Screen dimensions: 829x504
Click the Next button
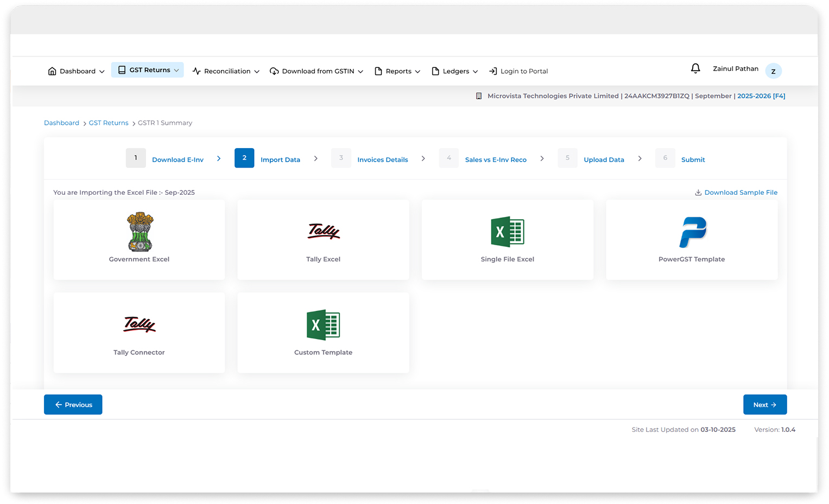764,405
